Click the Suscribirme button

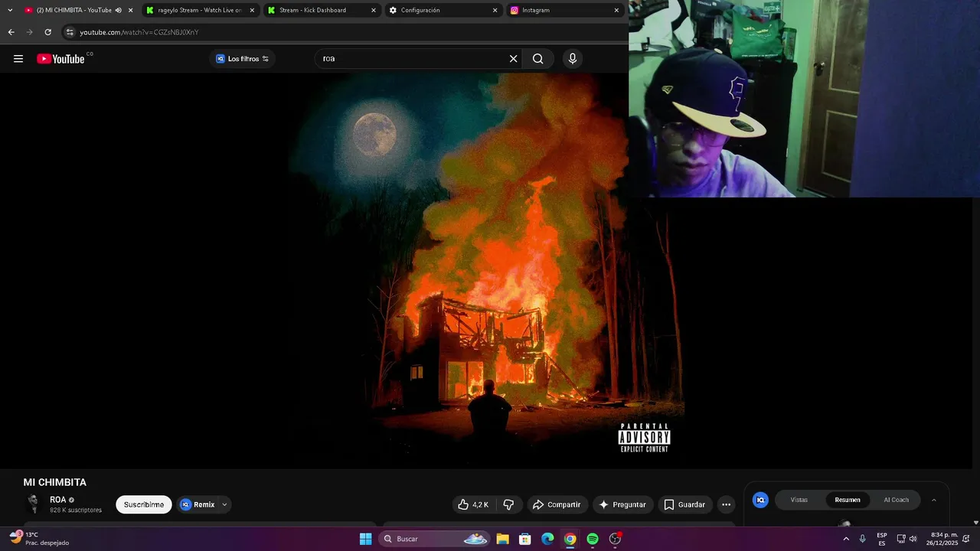click(x=144, y=504)
